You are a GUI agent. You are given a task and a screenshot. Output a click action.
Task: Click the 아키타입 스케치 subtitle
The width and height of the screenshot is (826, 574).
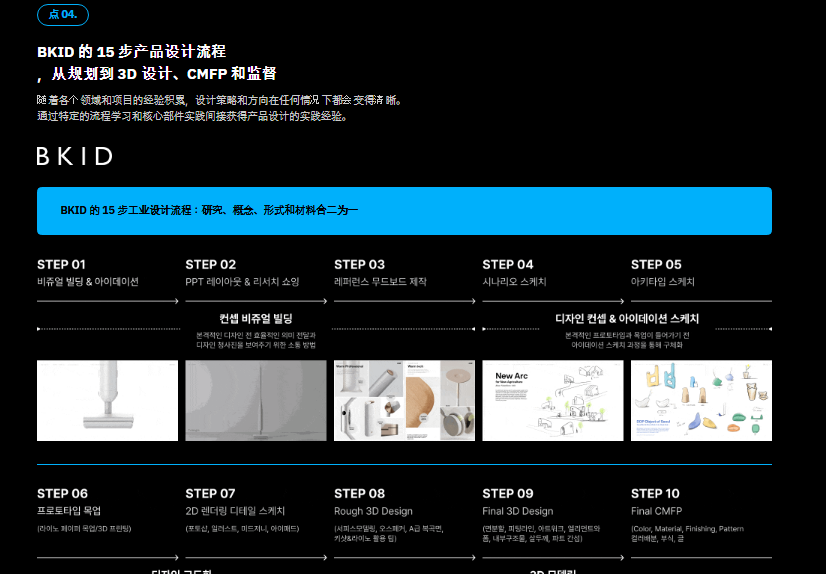click(663, 282)
